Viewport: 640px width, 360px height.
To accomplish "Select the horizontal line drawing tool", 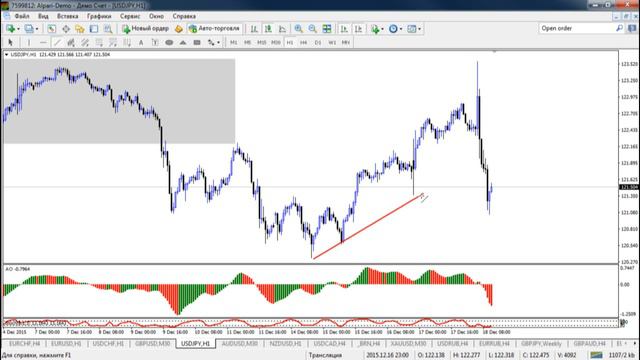I will pos(43,42).
